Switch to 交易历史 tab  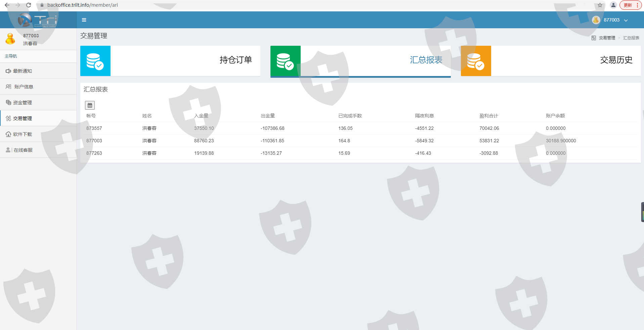(616, 60)
